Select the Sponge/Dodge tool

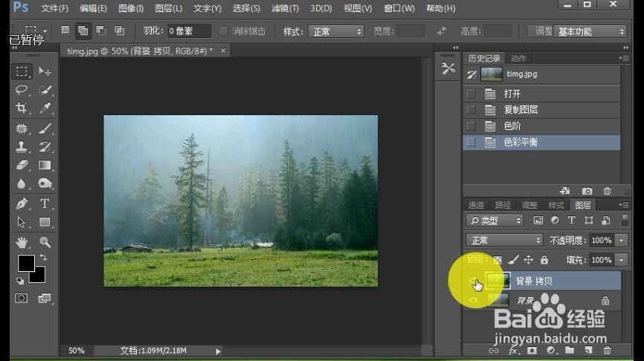45,183
